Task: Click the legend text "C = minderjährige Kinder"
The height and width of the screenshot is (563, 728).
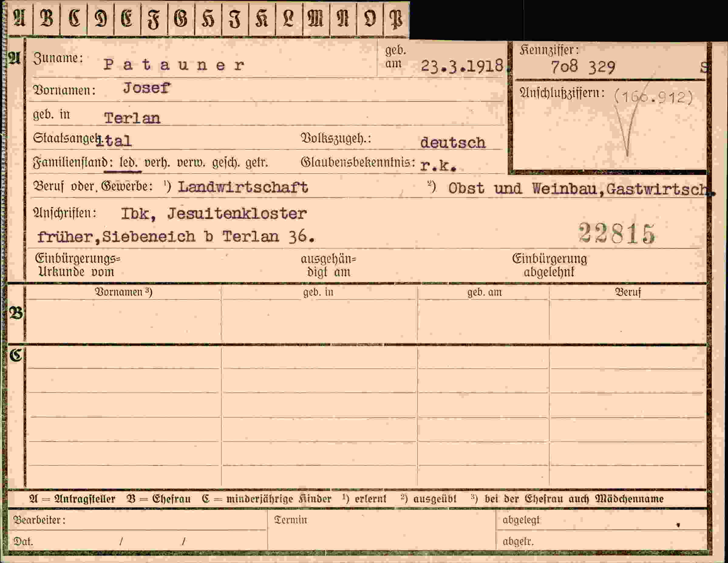Action: 267,499
